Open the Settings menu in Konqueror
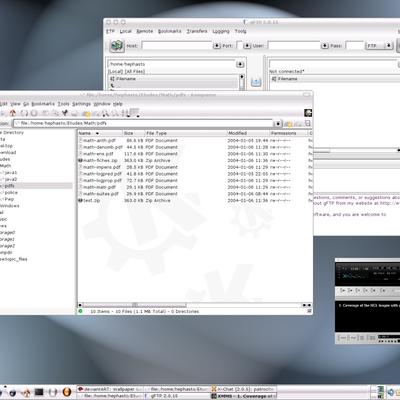Image resolution: width=400 pixels, height=400 pixels. pos(81,104)
